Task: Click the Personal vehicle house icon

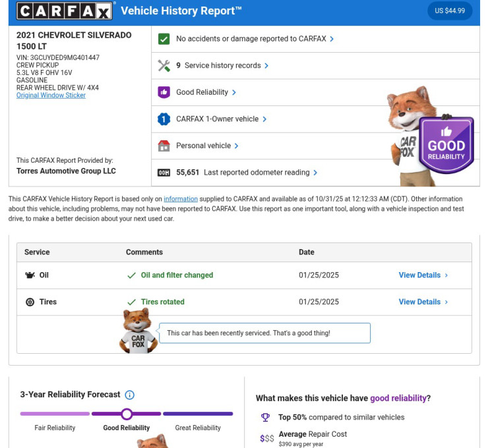Action: coord(164,146)
